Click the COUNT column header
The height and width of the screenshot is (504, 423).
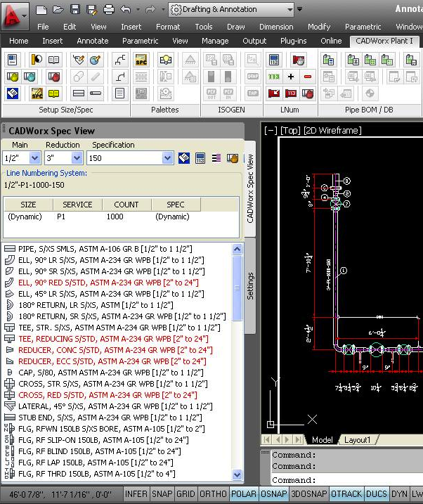(x=126, y=205)
